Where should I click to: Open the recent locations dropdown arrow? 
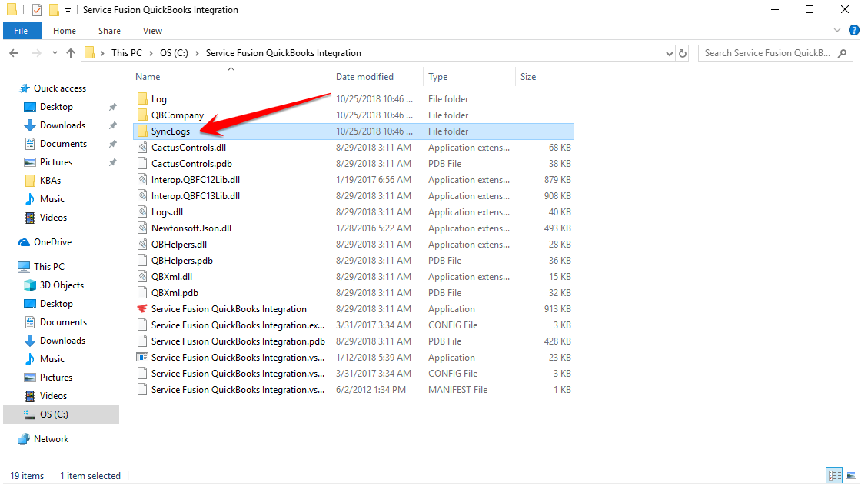coord(54,53)
